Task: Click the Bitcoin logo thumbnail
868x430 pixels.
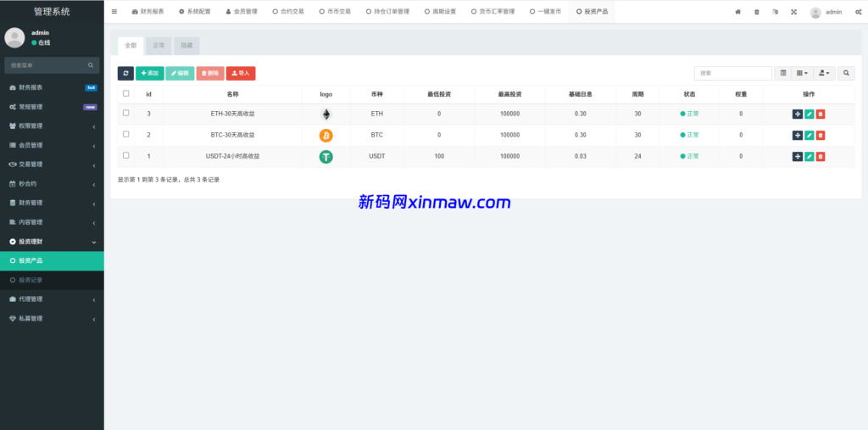Action: tap(326, 135)
